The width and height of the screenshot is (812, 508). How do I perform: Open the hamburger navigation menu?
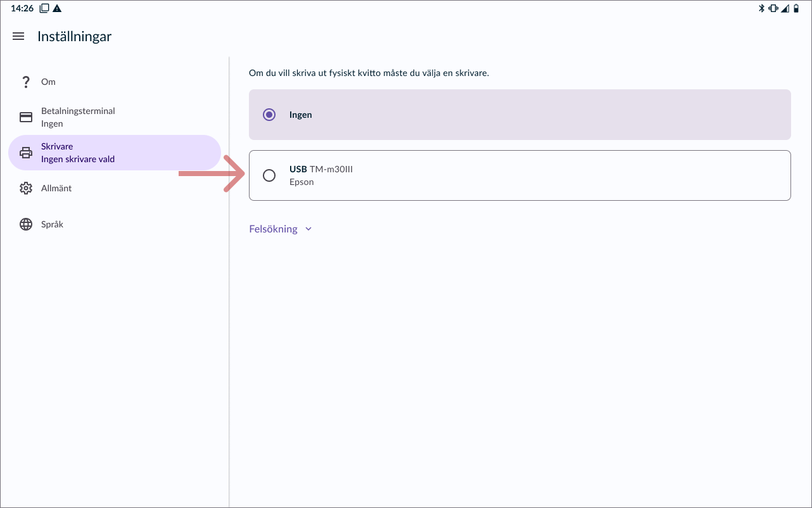[18, 37]
